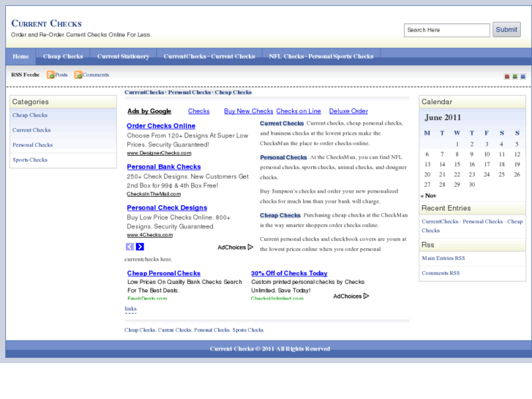This screenshot has height=399, width=532.
Task: Open the Main Entries RSS link
Action: [x=443, y=258]
